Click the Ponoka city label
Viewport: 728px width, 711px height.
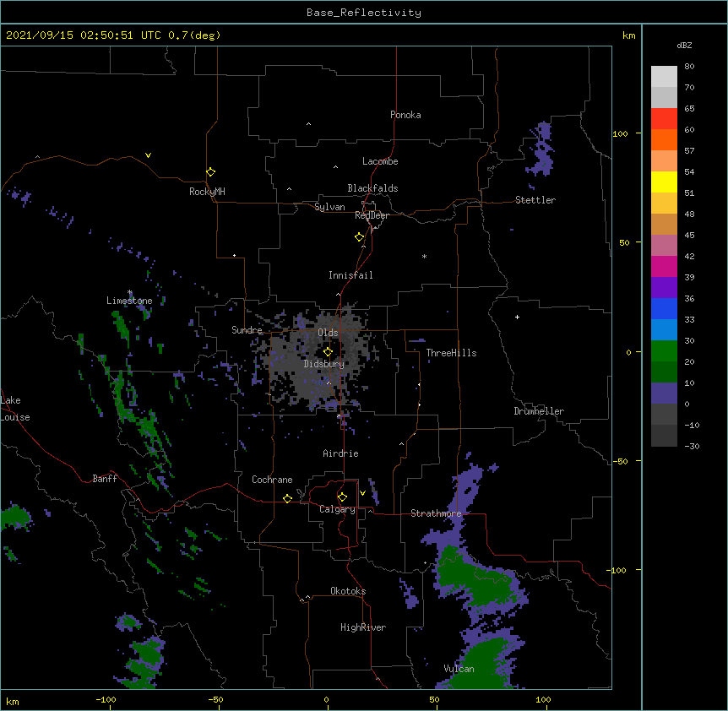pyautogui.click(x=405, y=115)
